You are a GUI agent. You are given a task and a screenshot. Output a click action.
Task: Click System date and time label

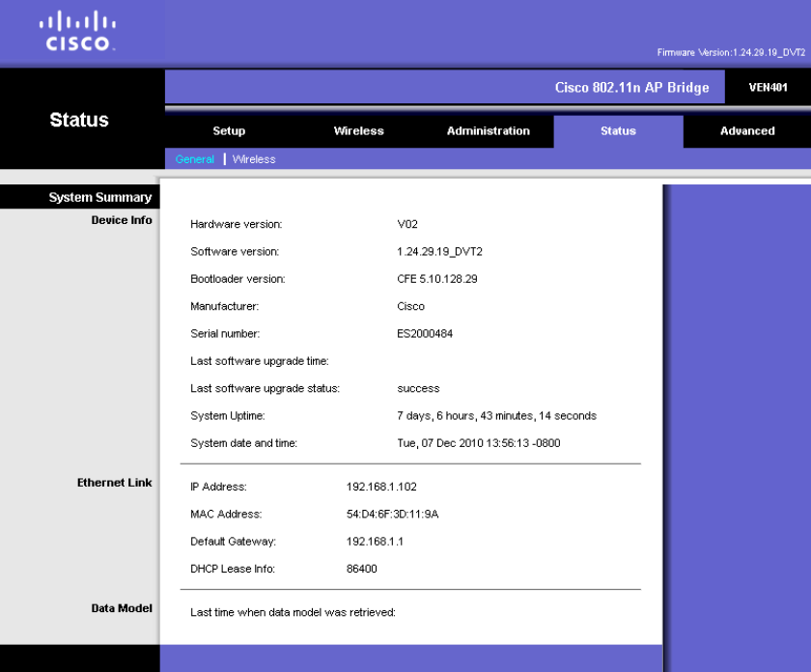click(243, 443)
